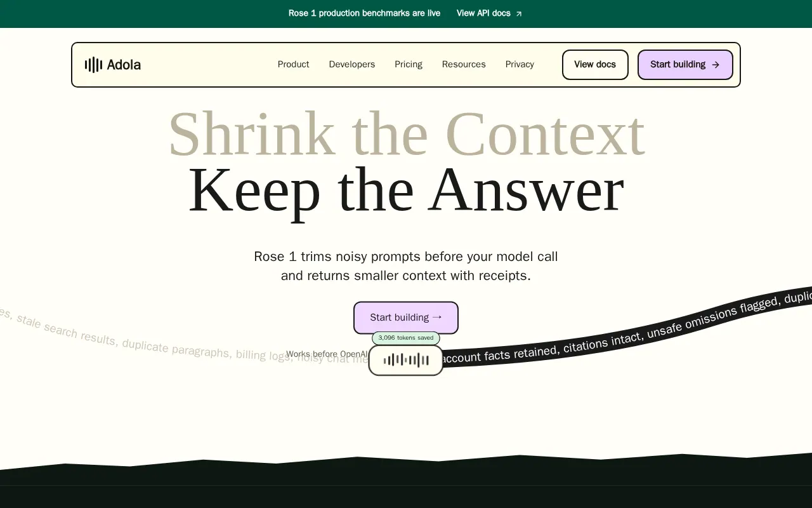
Task: Click Start building in the navbar
Action: coord(685,65)
